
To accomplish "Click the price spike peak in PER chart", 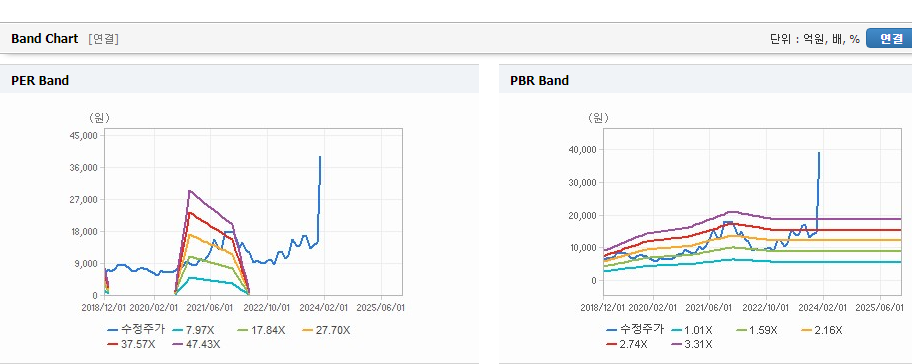I will coord(320,156).
